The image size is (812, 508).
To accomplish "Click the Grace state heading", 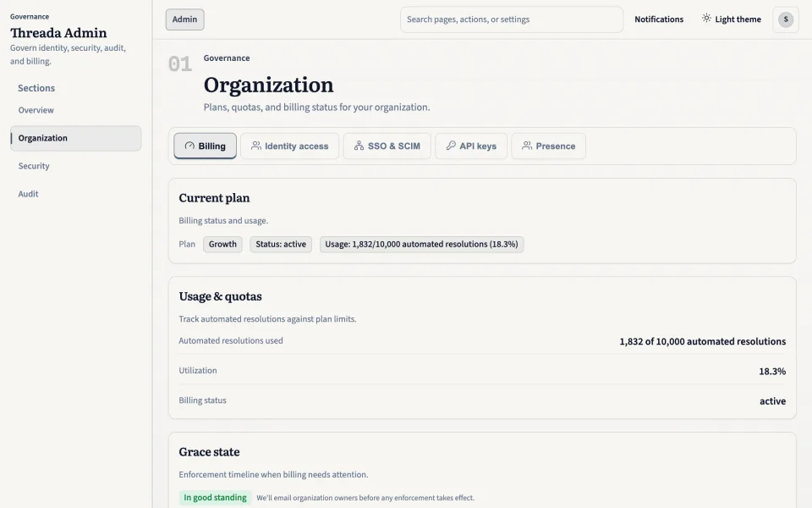I will 209,452.
